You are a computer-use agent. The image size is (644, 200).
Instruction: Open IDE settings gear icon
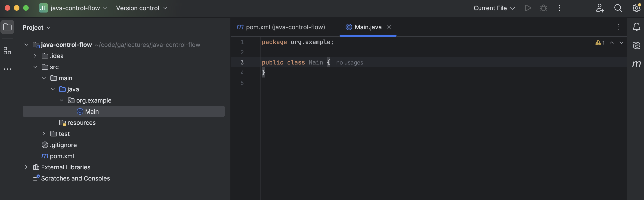pyautogui.click(x=636, y=8)
